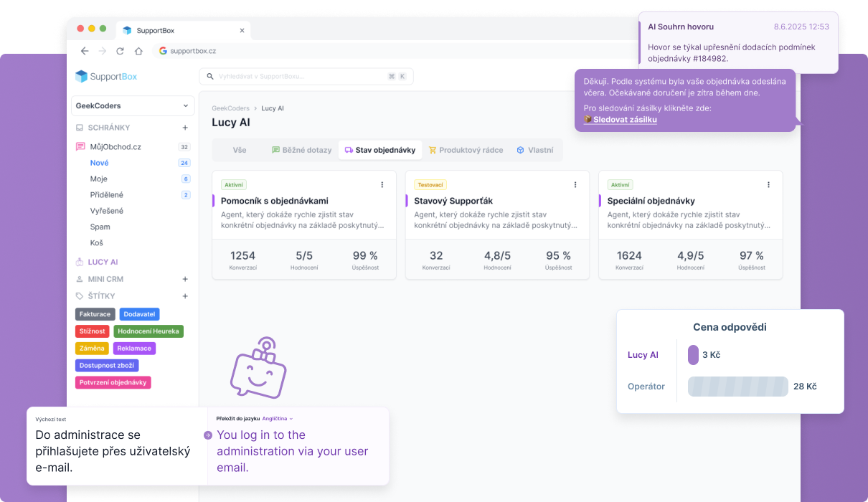Open Lucy AI in the sidebar
868x502 pixels.
pos(103,262)
